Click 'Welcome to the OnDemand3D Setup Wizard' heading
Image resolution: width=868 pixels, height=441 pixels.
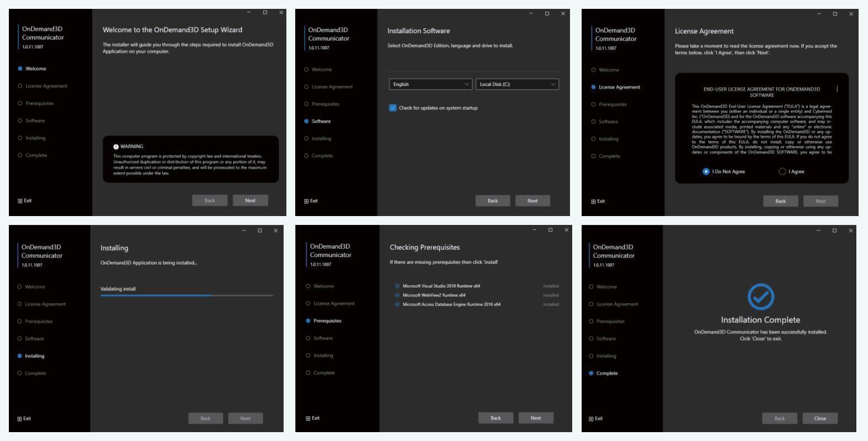[x=173, y=30]
